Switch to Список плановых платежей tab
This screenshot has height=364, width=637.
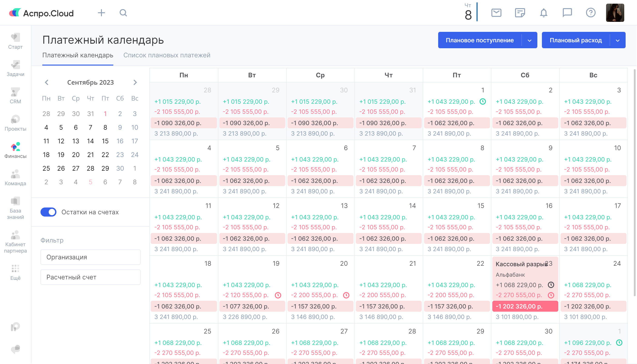tap(167, 55)
